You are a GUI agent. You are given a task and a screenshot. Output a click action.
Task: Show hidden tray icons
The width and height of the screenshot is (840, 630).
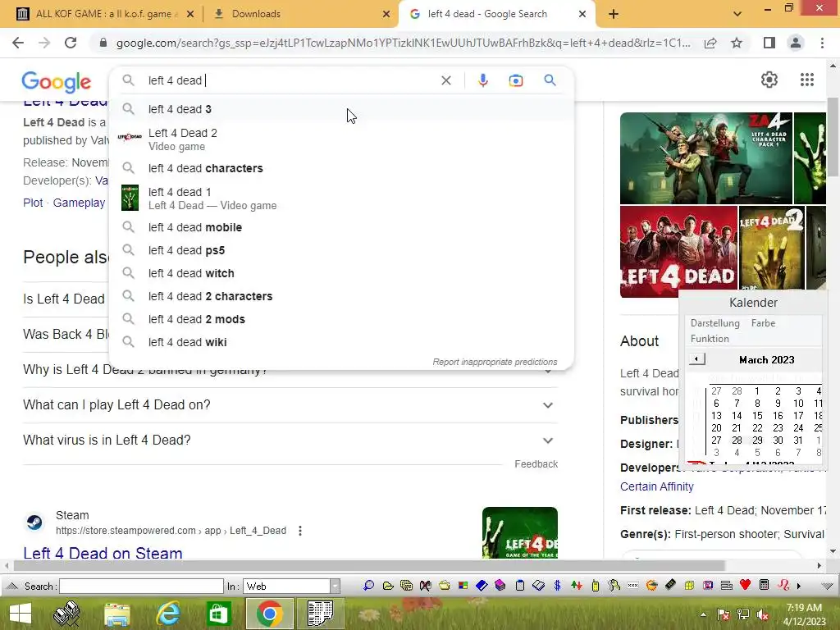tap(703, 614)
